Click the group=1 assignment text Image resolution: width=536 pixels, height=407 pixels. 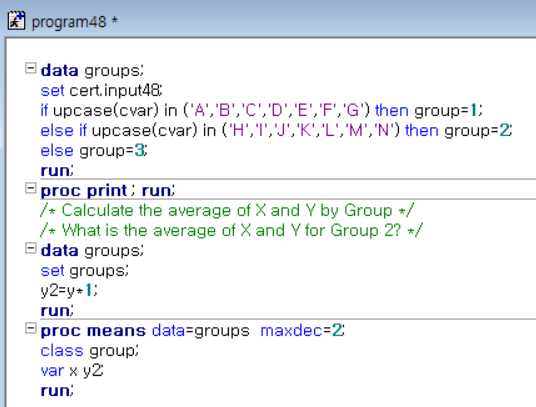coord(448,110)
